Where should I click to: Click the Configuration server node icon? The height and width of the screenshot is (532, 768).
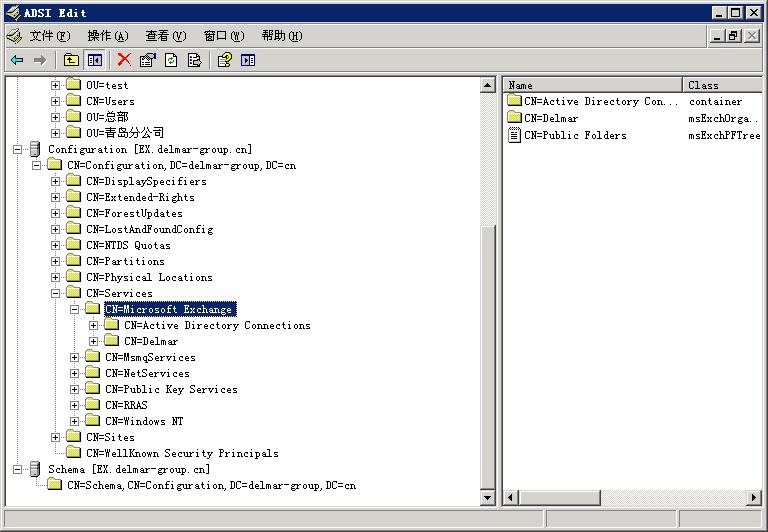tap(35, 149)
